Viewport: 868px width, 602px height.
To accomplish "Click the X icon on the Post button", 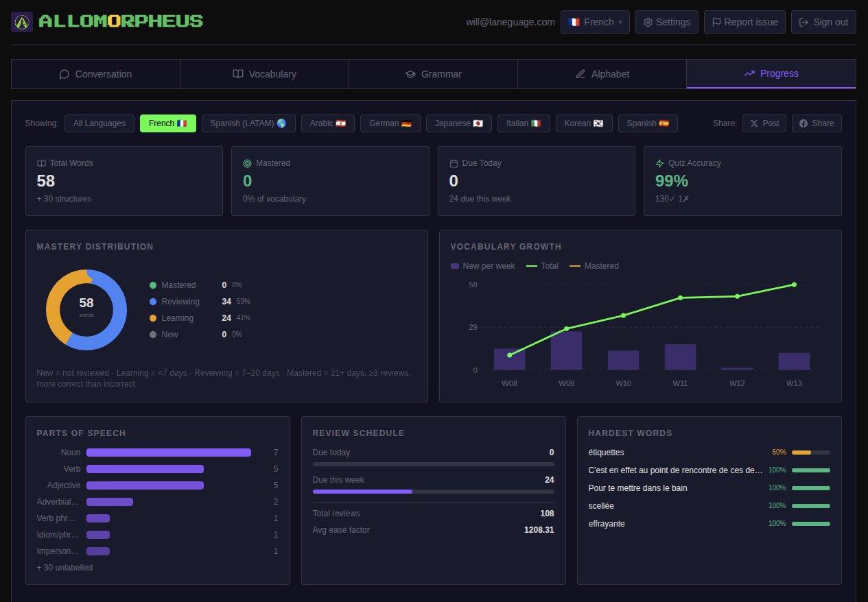I will (753, 123).
